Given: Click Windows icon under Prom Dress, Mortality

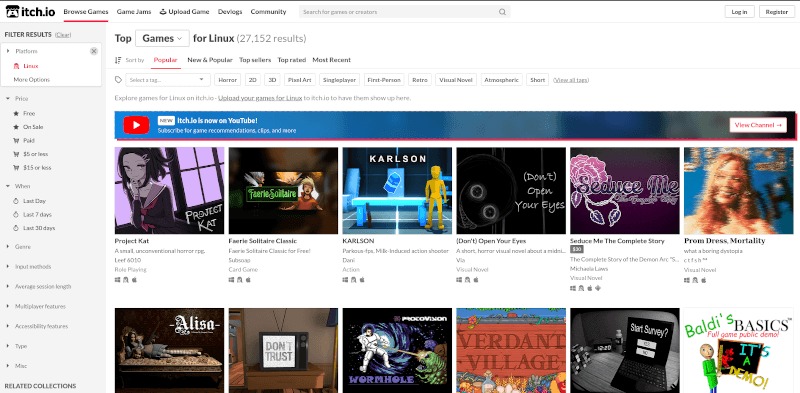Looking at the screenshot, I should [x=687, y=280].
